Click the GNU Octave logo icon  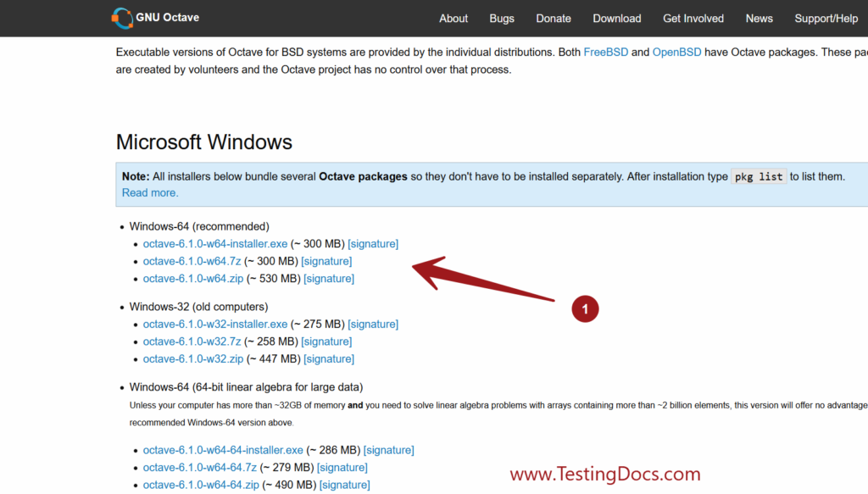pyautogui.click(x=122, y=18)
